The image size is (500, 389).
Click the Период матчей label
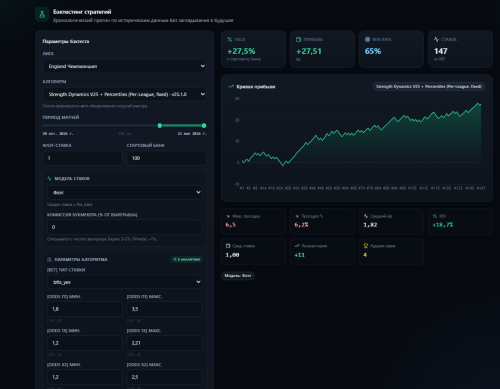tap(61, 117)
